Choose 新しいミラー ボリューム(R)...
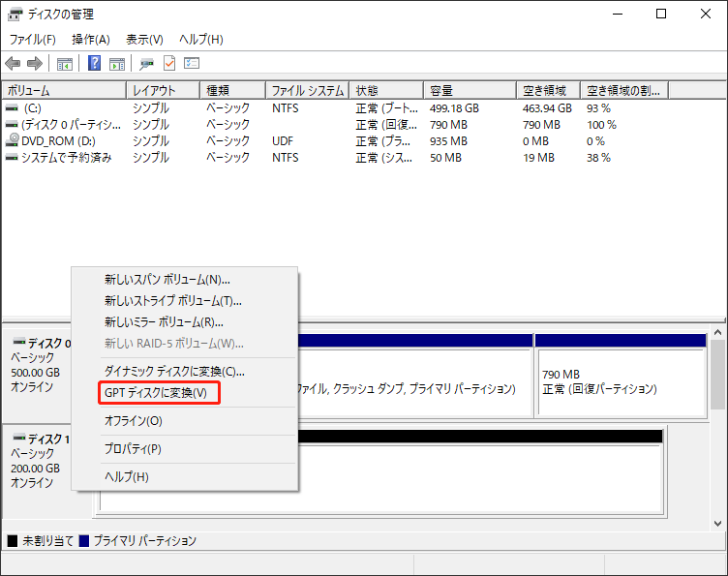The width and height of the screenshot is (728, 576). (x=185, y=322)
